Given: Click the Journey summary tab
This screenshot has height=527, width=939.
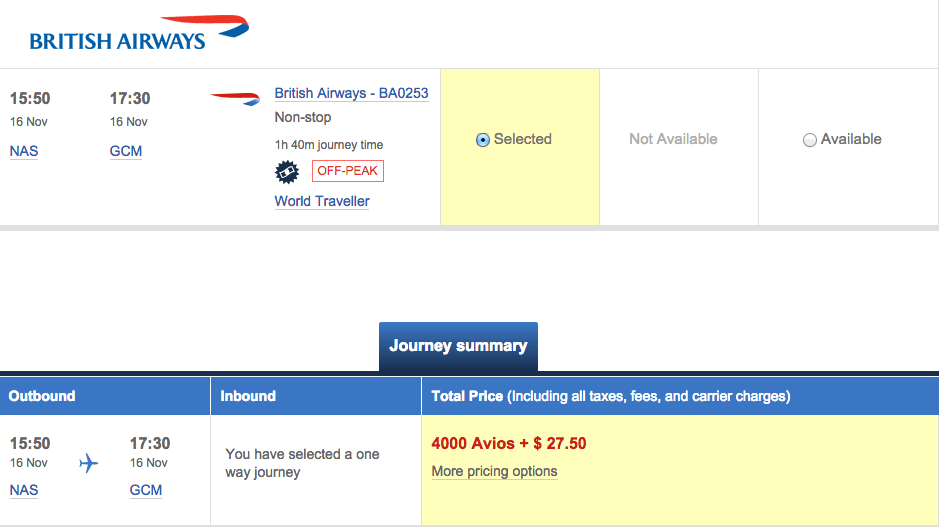Looking at the screenshot, I should coord(458,346).
